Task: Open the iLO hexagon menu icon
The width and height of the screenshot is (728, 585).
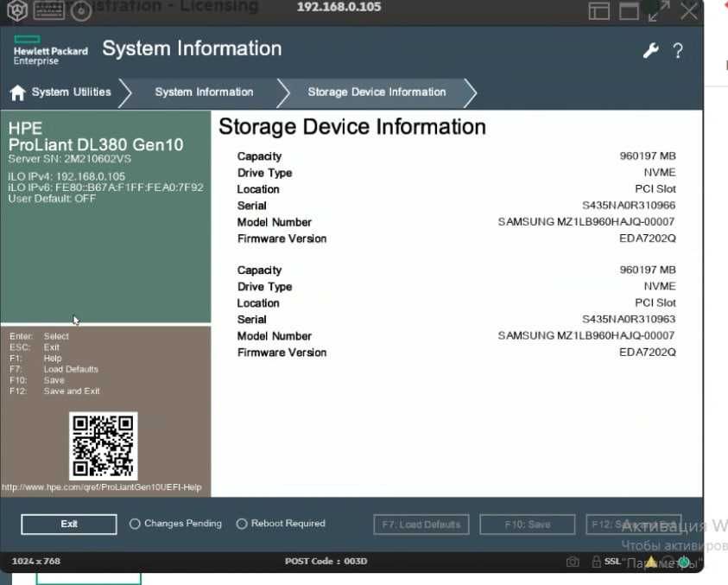Action: tap(17, 10)
